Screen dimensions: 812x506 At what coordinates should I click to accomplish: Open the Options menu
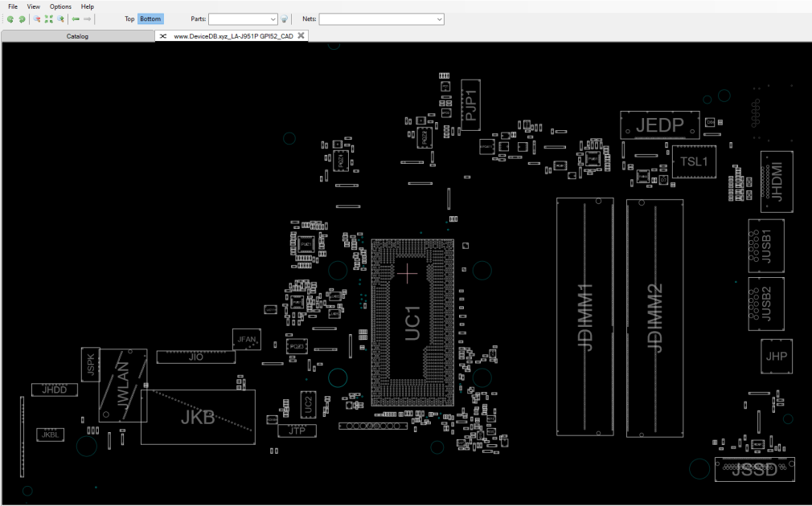tap(60, 6)
